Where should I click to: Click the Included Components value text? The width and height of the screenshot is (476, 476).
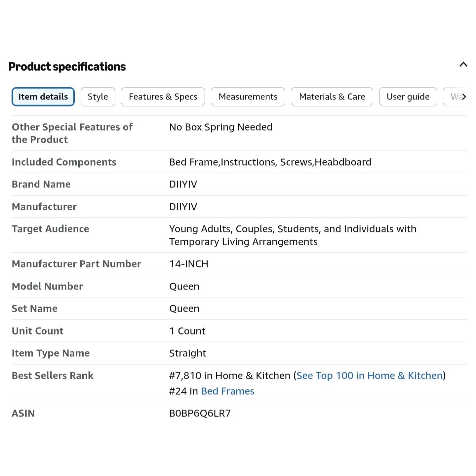click(270, 162)
